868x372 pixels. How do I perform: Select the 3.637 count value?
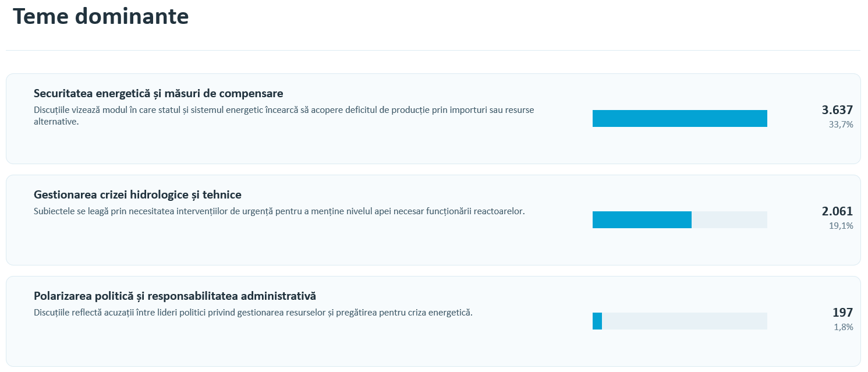click(837, 110)
